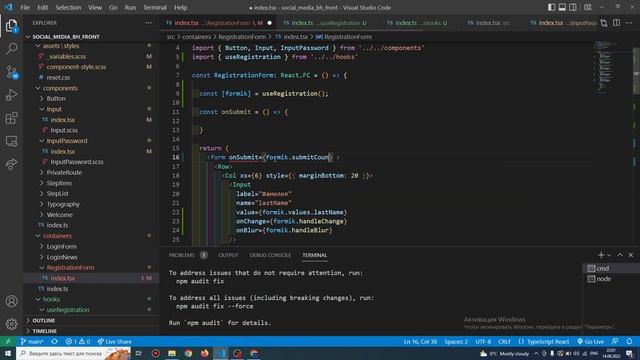Change file encoding UTF-8

tap(483, 342)
